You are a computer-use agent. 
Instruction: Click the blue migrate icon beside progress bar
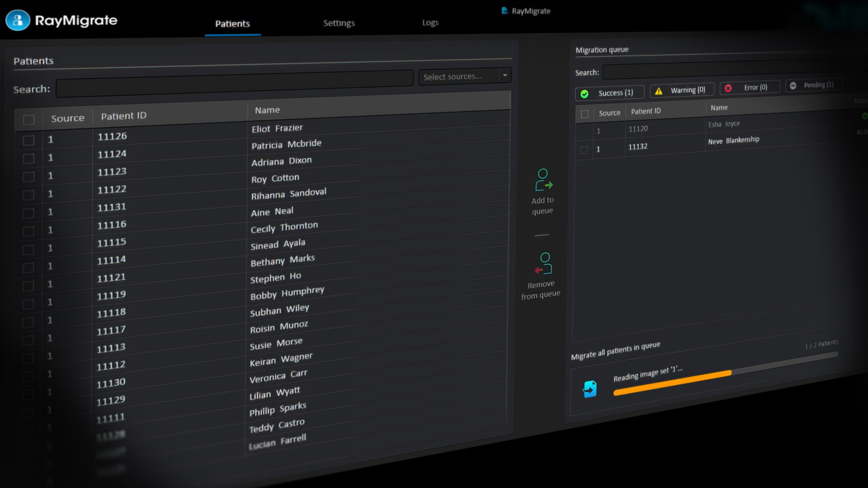click(x=590, y=389)
